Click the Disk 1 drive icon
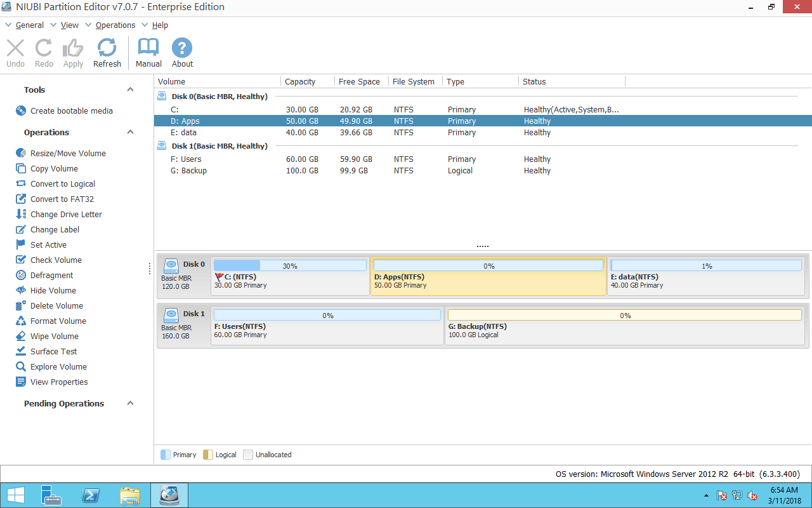 point(171,315)
